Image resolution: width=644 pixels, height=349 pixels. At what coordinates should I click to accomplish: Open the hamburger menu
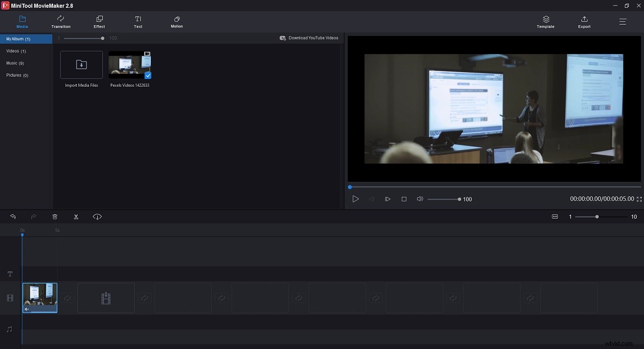coord(622,22)
